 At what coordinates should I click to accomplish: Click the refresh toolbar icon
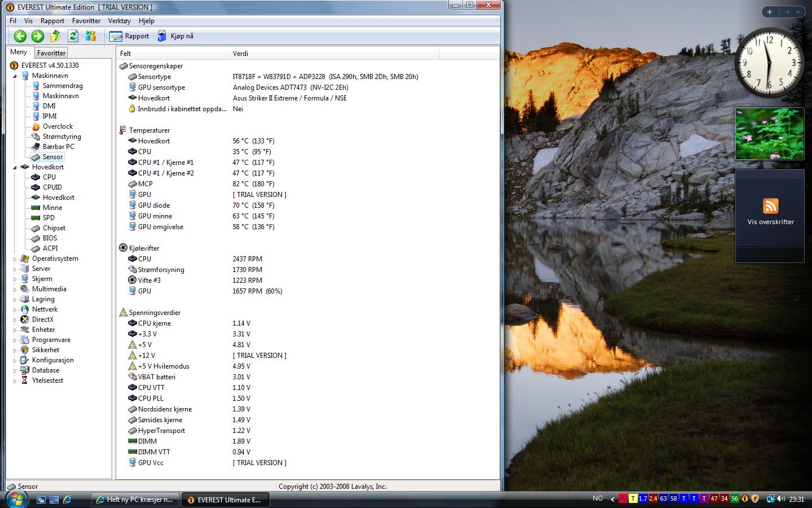click(x=73, y=36)
